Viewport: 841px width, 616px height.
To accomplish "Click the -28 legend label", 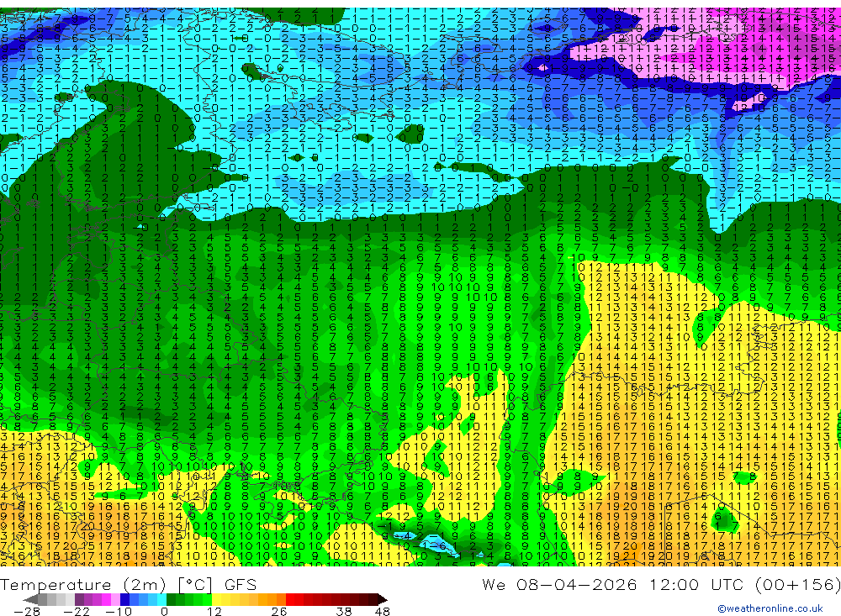I will [x=27, y=611].
